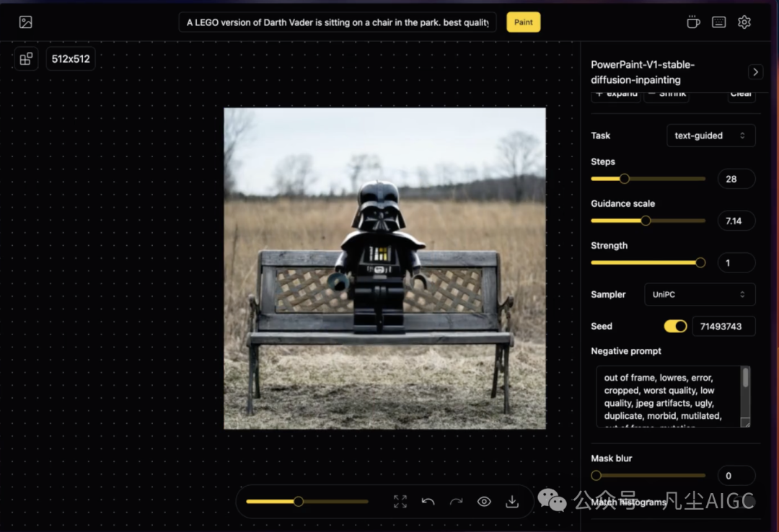
Task: Adjust the brush size slider
Action: click(x=307, y=501)
